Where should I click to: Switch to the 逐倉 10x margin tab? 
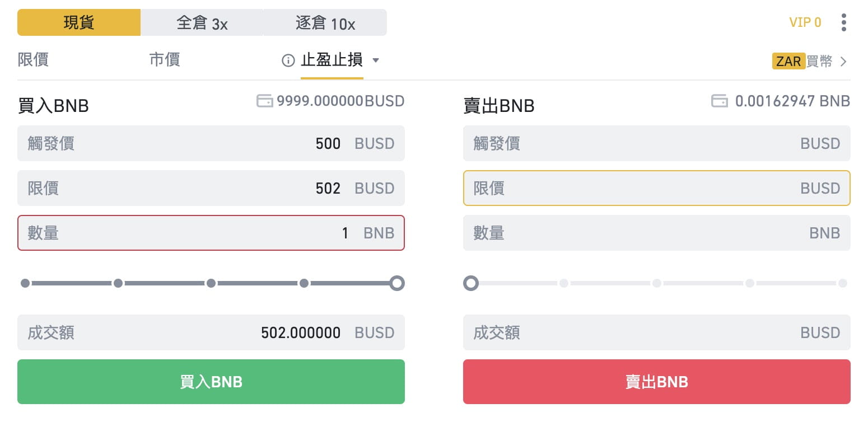click(x=325, y=22)
